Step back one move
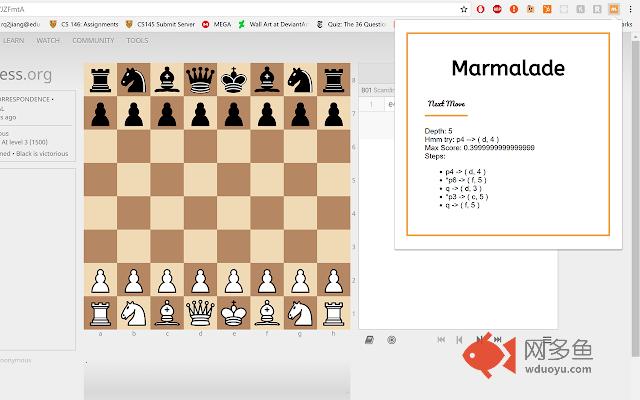Viewport: 640px width, 400px height. tap(460, 340)
